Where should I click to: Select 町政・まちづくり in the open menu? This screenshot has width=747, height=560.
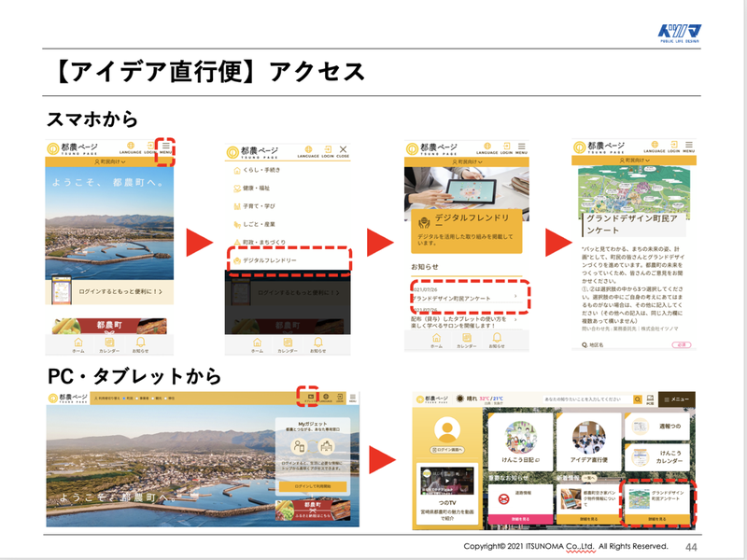pos(260,243)
